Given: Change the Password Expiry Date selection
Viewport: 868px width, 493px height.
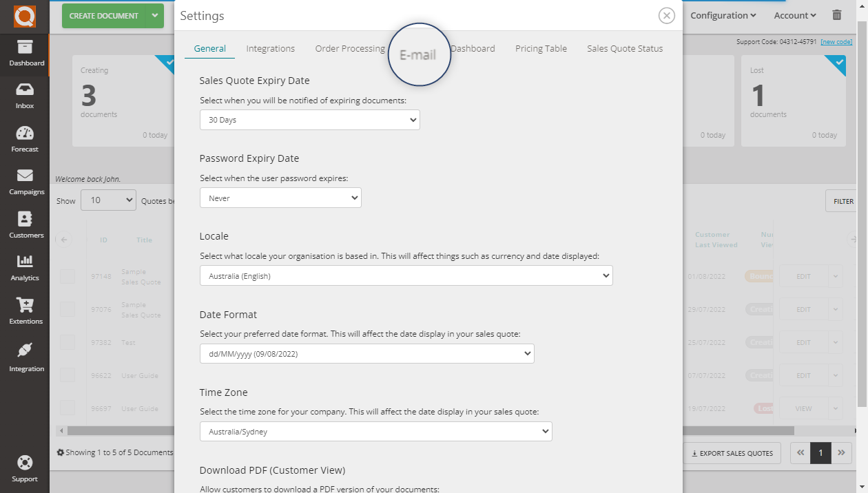Looking at the screenshot, I should pyautogui.click(x=280, y=197).
